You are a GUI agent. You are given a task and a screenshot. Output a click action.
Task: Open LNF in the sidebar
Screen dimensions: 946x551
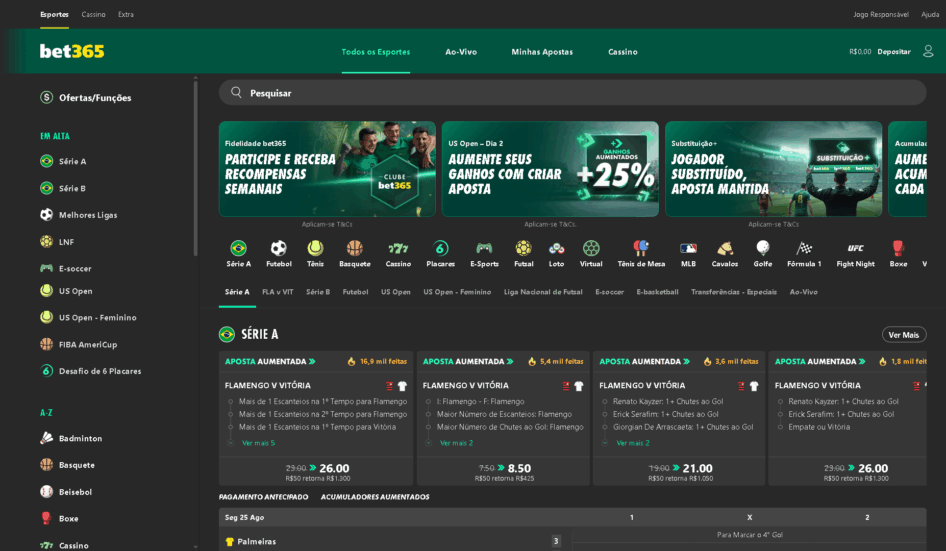[x=57, y=242]
